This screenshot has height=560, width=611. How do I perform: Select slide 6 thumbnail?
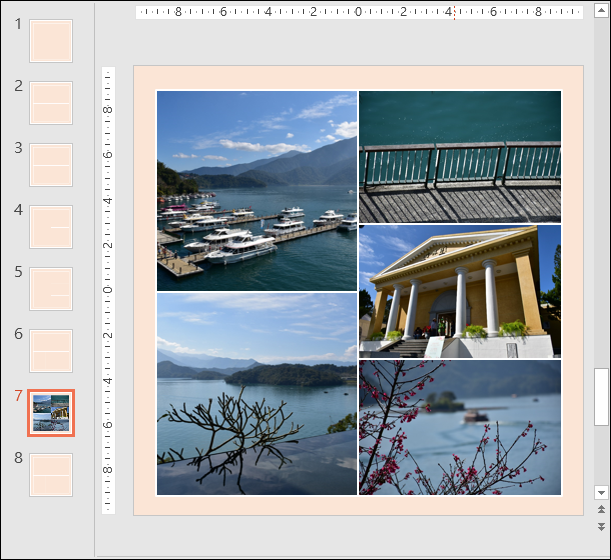(51, 351)
